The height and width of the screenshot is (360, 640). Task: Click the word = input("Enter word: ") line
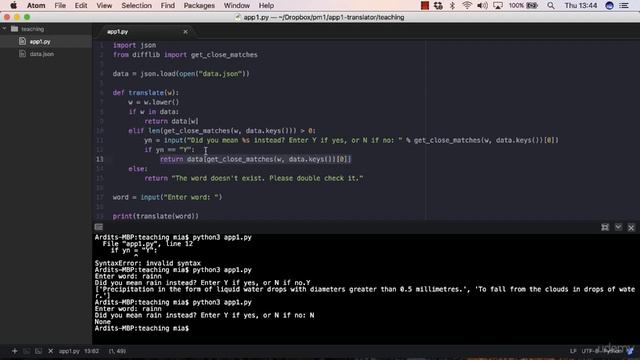pyautogui.click(x=167, y=197)
